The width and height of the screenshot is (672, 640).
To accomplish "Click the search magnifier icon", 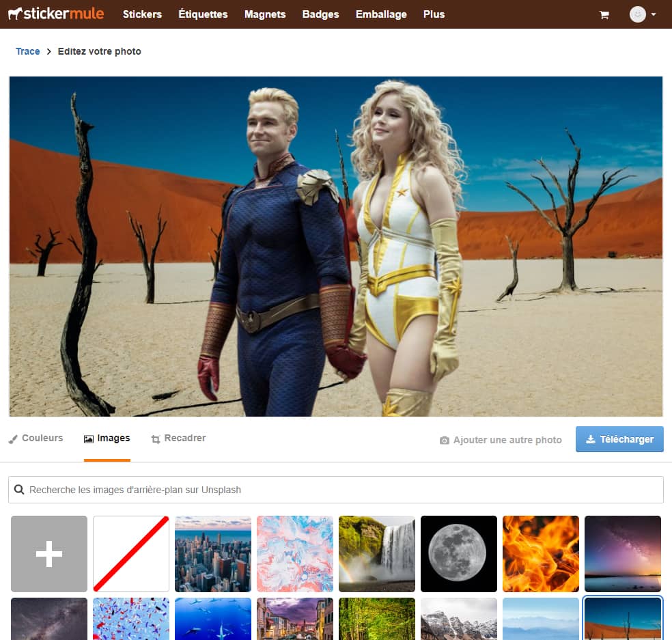I will click(x=19, y=490).
